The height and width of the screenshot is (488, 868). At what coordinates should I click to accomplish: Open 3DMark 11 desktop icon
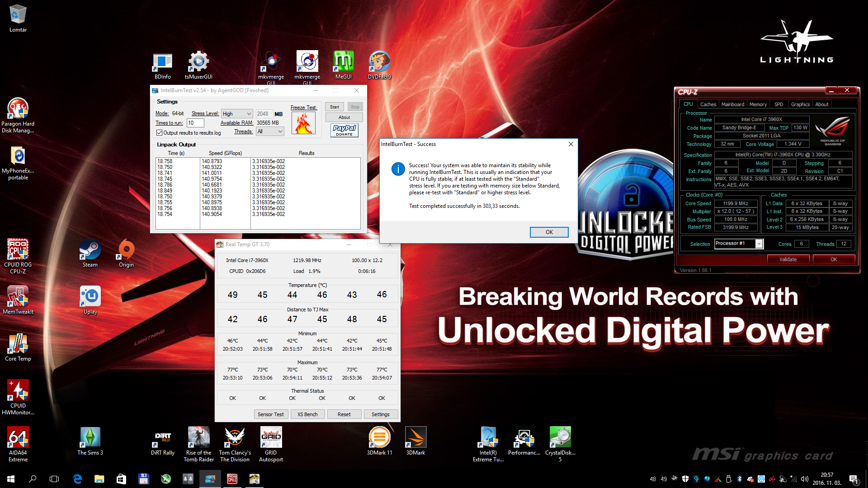point(379,441)
